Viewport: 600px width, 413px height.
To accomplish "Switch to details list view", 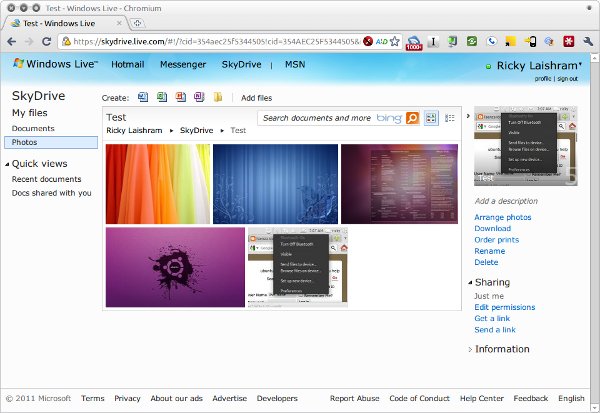I will (x=450, y=118).
